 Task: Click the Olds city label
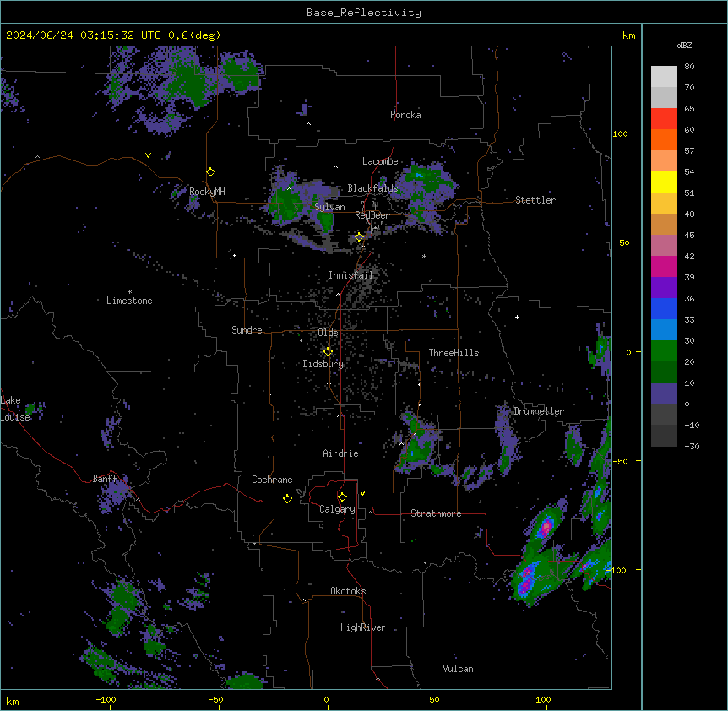(328, 333)
